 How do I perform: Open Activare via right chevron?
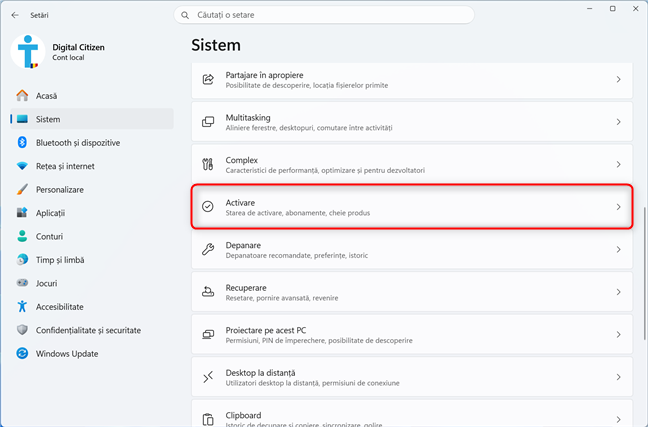(619, 207)
